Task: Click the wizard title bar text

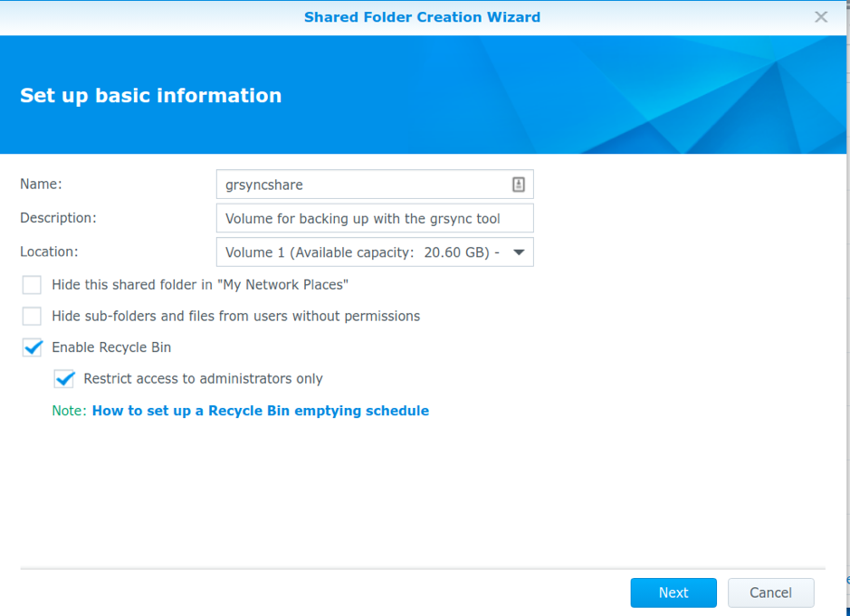Action: coord(422,17)
